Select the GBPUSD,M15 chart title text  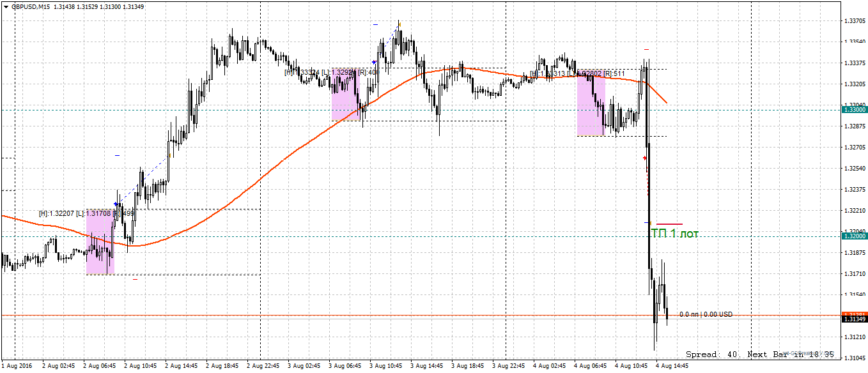tap(31, 6)
